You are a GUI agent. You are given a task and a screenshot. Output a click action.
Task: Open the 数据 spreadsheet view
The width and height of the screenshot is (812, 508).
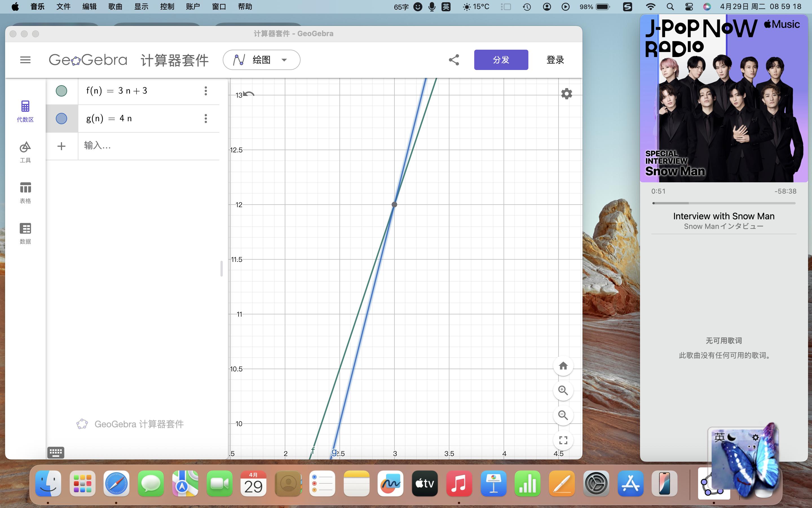pos(25,233)
